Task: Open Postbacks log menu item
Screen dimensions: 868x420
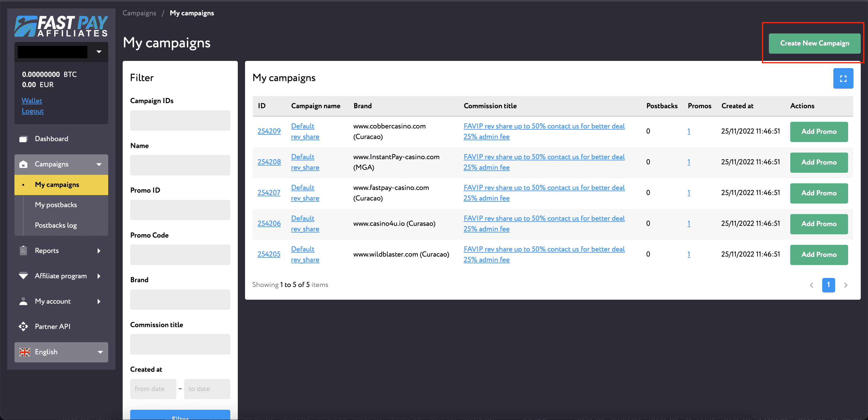Action: coord(56,225)
